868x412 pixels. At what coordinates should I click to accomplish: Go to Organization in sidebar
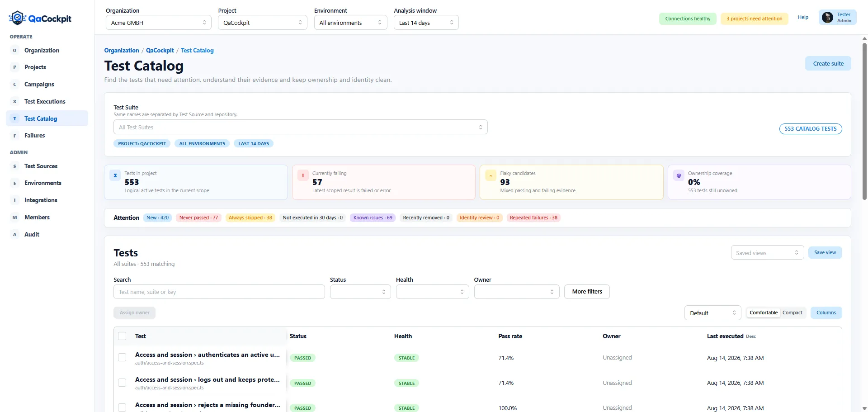(47, 50)
